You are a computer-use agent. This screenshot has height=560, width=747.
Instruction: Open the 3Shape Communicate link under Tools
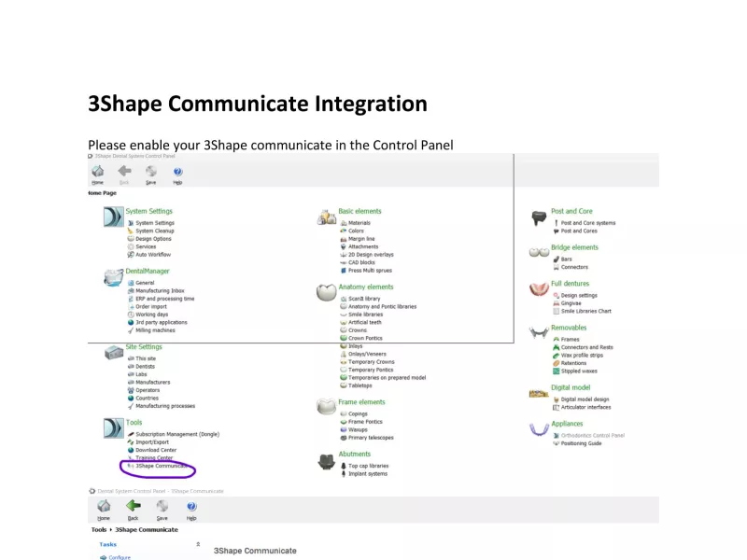(162, 466)
